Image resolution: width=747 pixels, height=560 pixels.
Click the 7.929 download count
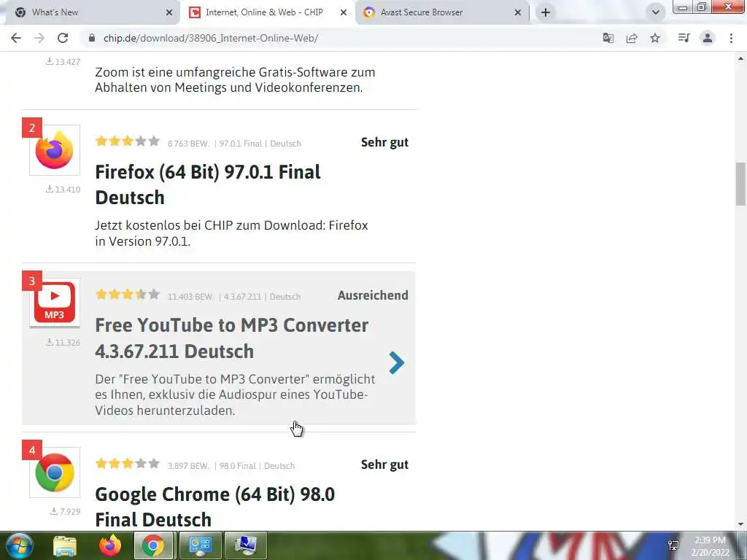coord(65,511)
